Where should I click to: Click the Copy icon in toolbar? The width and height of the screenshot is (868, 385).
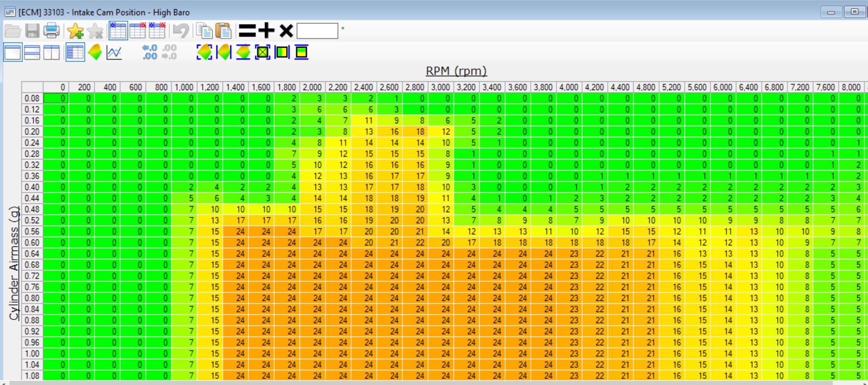click(204, 31)
